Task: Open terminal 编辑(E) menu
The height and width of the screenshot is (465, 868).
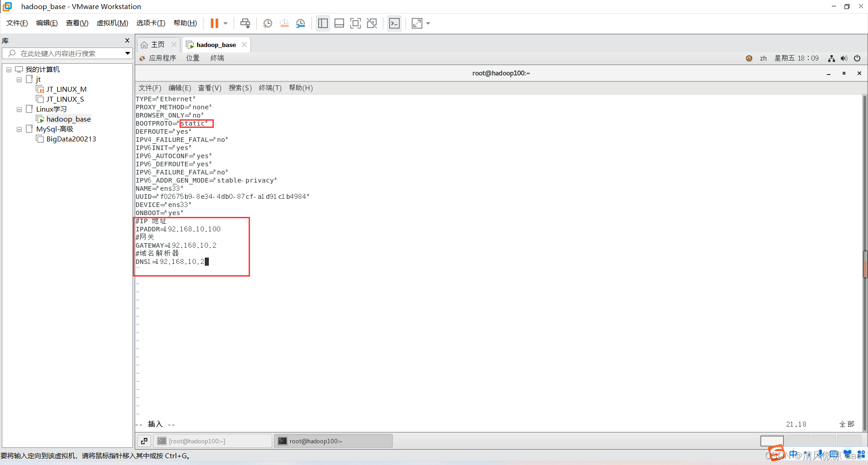Action: pyautogui.click(x=179, y=88)
